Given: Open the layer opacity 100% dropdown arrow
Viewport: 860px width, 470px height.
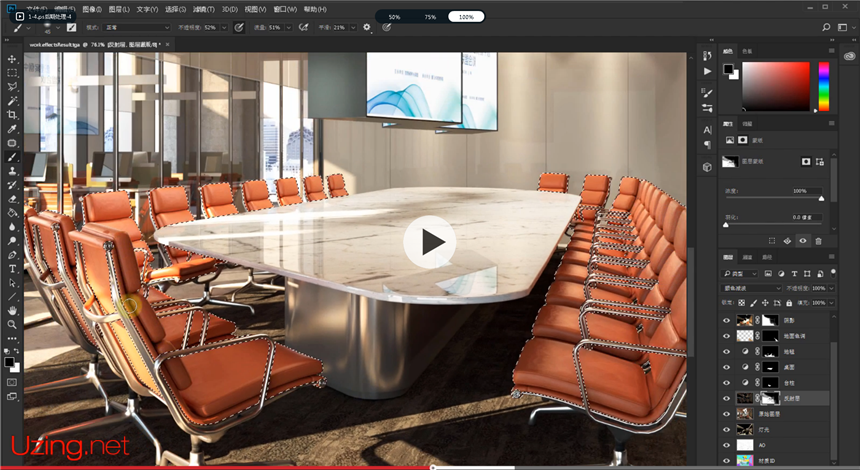Looking at the screenshot, I should coord(832,288).
